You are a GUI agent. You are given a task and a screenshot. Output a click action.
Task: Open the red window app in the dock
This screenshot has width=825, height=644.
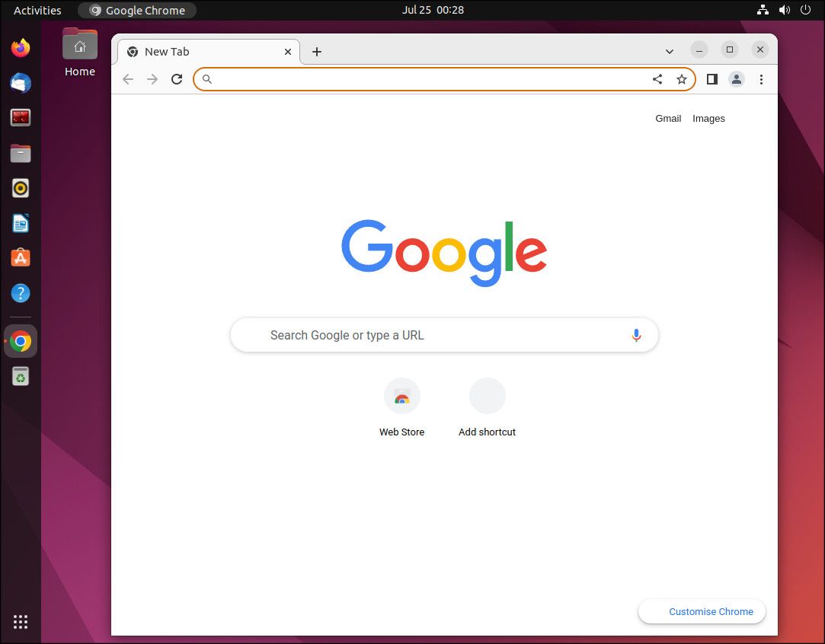point(21,118)
